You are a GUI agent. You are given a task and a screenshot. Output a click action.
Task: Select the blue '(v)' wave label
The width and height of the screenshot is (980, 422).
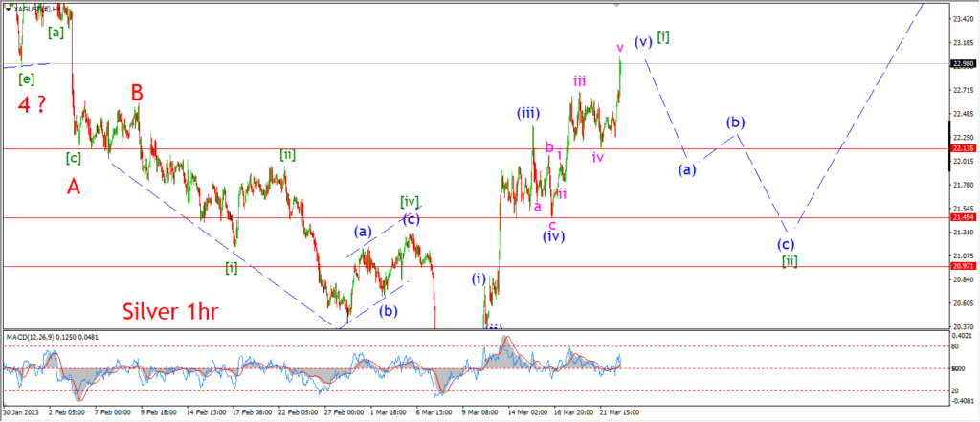(643, 42)
